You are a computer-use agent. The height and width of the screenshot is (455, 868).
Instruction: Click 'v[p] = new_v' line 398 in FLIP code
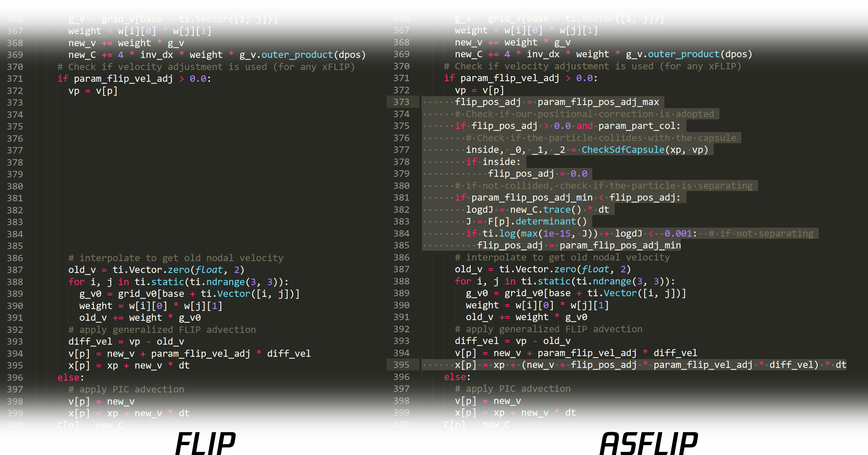pyautogui.click(x=101, y=401)
